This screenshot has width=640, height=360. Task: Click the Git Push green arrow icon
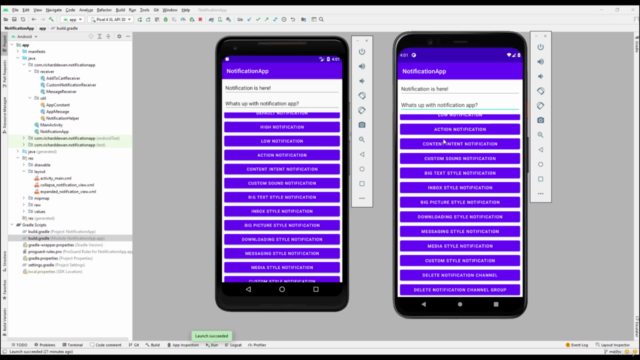(x=267, y=20)
